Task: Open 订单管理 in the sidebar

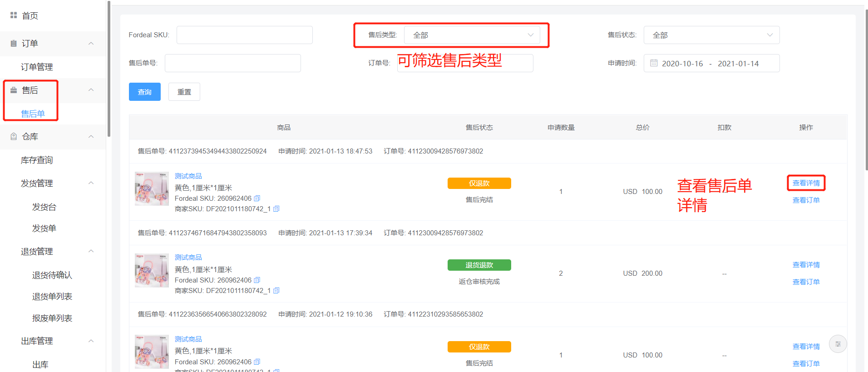Action: click(x=37, y=67)
